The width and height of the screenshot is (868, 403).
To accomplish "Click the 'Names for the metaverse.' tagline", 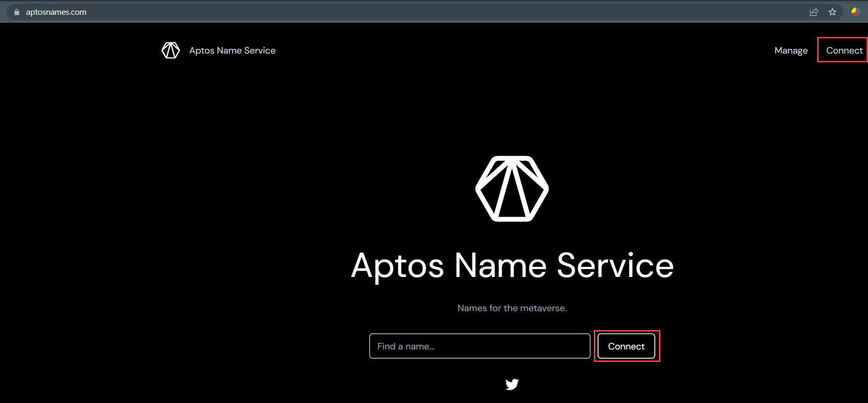I will tap(512, 308).
